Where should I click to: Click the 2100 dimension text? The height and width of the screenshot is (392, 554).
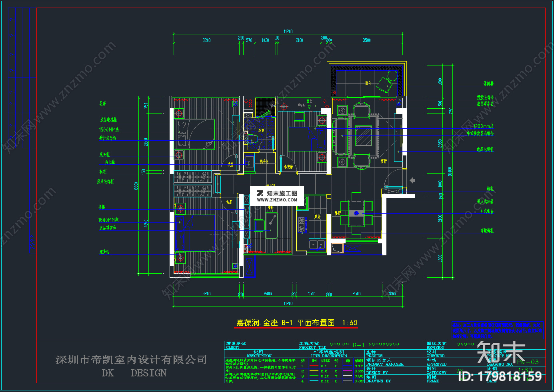click(x=299, y=40)
